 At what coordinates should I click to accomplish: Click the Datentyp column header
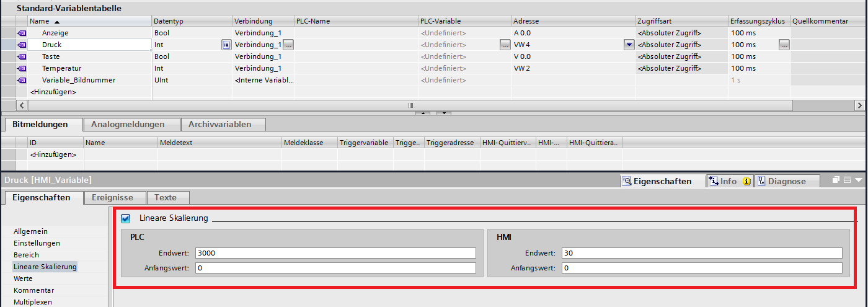[x=192, y=21]
